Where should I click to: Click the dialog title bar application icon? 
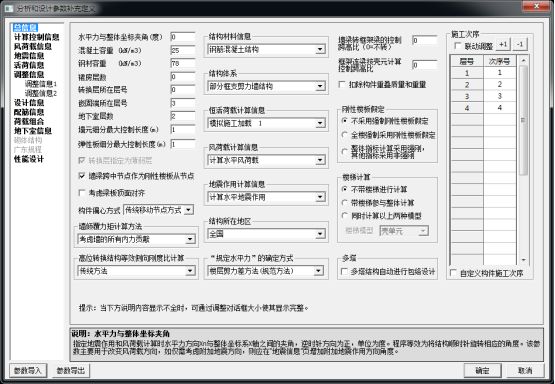(x=9, y=8)
